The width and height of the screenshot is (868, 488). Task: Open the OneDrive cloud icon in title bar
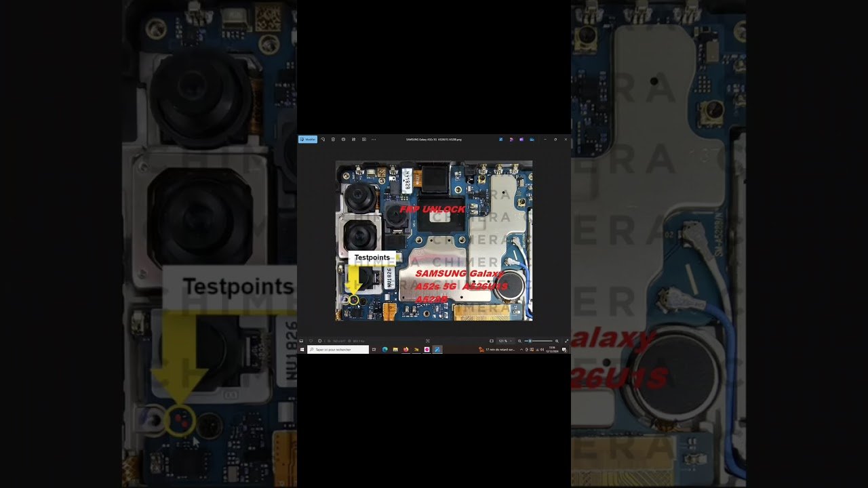532,139
